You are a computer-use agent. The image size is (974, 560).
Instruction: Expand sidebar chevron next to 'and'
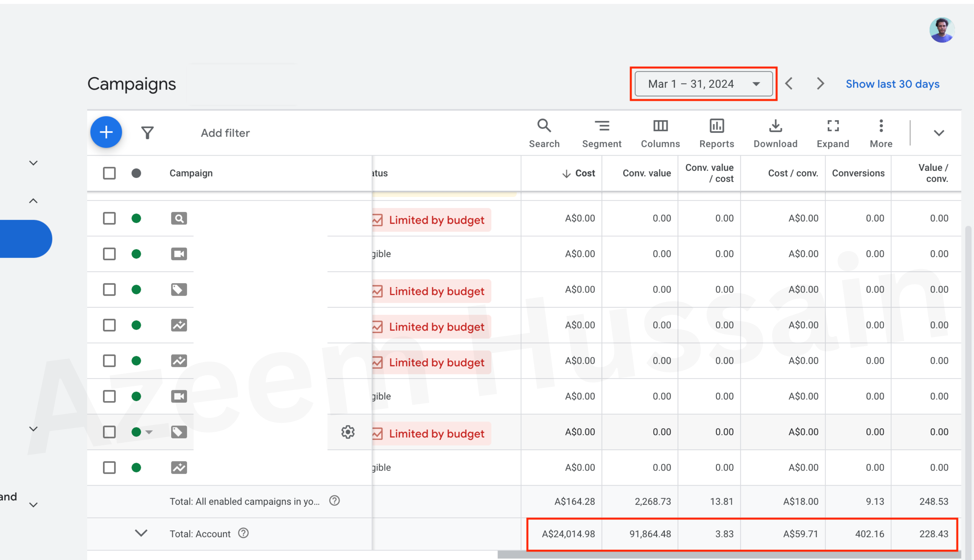[34, 505]
